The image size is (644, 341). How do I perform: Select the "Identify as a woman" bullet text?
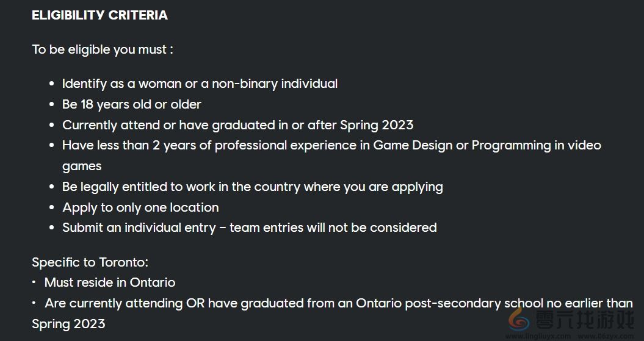tap(200, 84)
